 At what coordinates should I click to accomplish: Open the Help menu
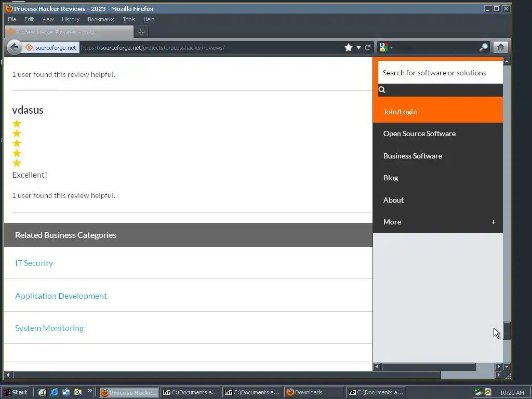pos(149,19)
